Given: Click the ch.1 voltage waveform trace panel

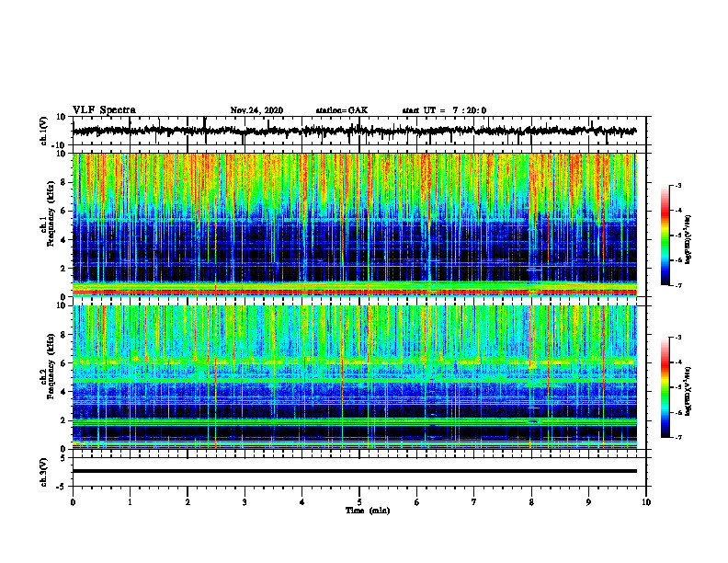Looking at the screenshot, I should coord(359,131).
